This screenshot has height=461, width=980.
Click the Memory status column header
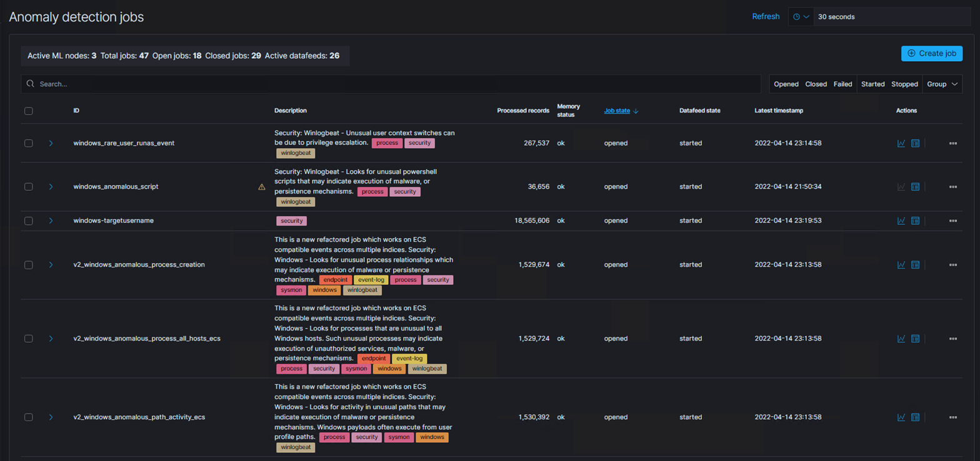tap(569, 111)
